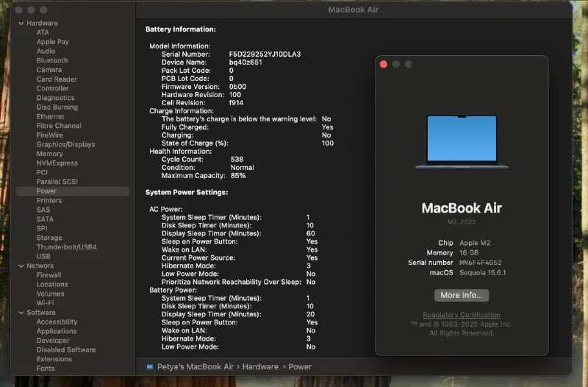
Task: Select Fonts under Software
Action: [46, 369]
